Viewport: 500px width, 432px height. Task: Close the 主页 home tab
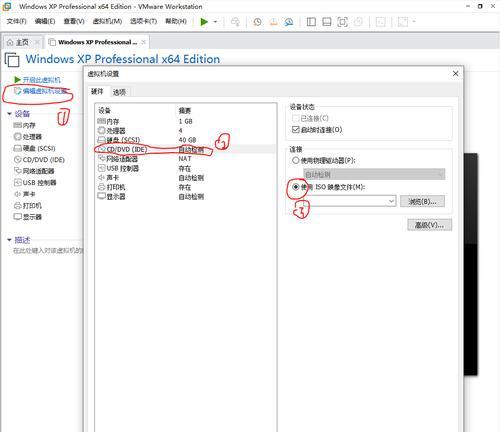[x=37, y=42]
